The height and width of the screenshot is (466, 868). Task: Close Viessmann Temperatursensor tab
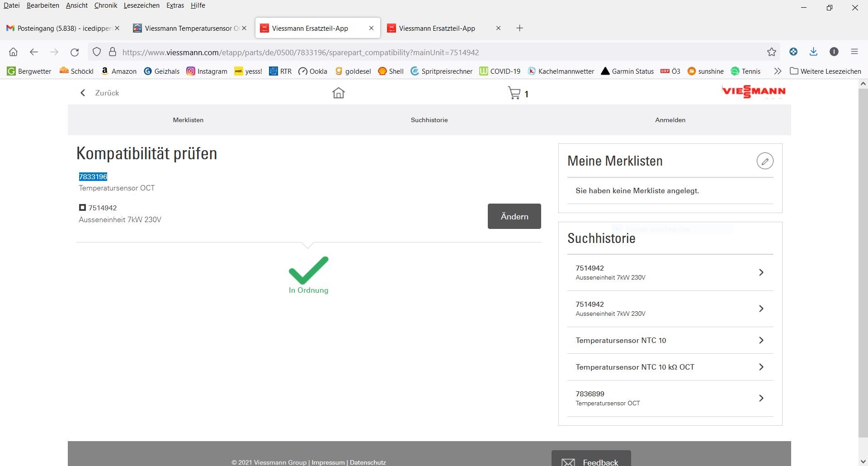244,28
